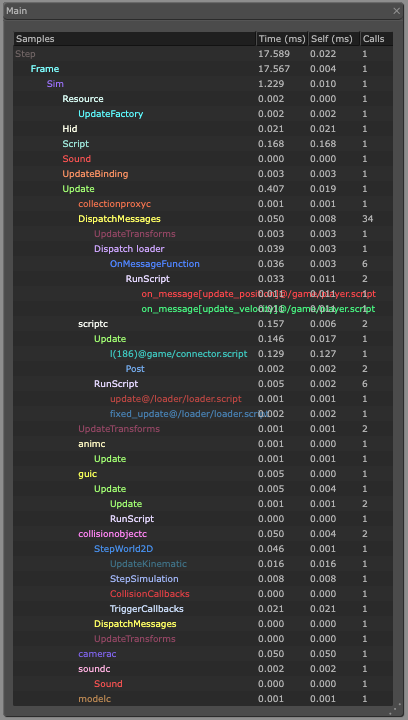Screen dimensions: 408x720
Task: Select the animc sample row
Action: click(203, 444)
